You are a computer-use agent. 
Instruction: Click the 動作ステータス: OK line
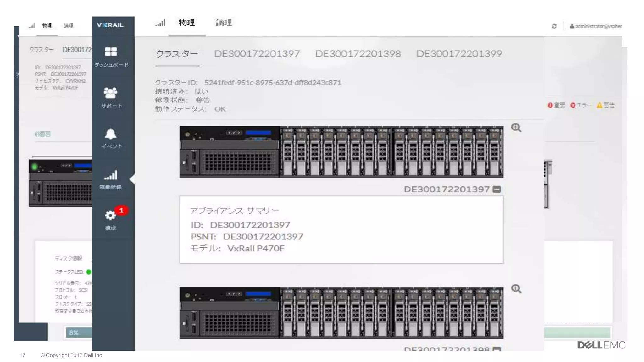pyautogui.click(x=190, y=109)
